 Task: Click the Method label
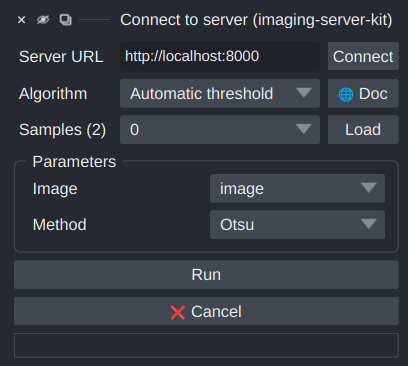[60, 224]
